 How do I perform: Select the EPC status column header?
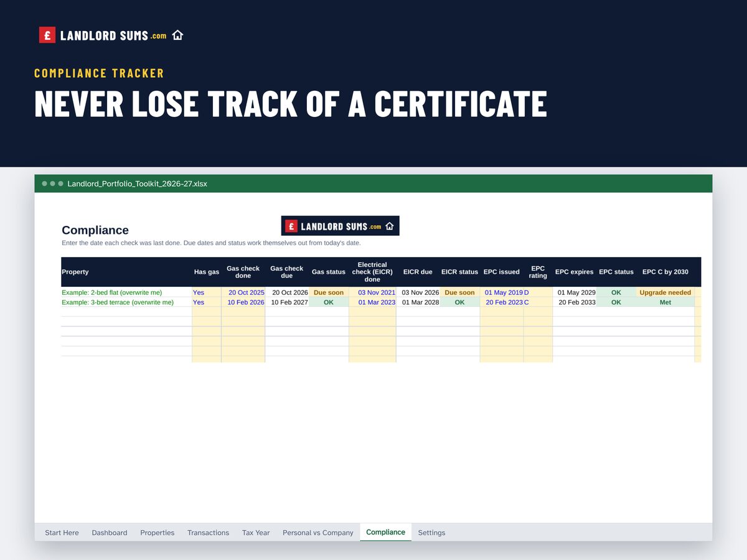click(x=616, y=272)
